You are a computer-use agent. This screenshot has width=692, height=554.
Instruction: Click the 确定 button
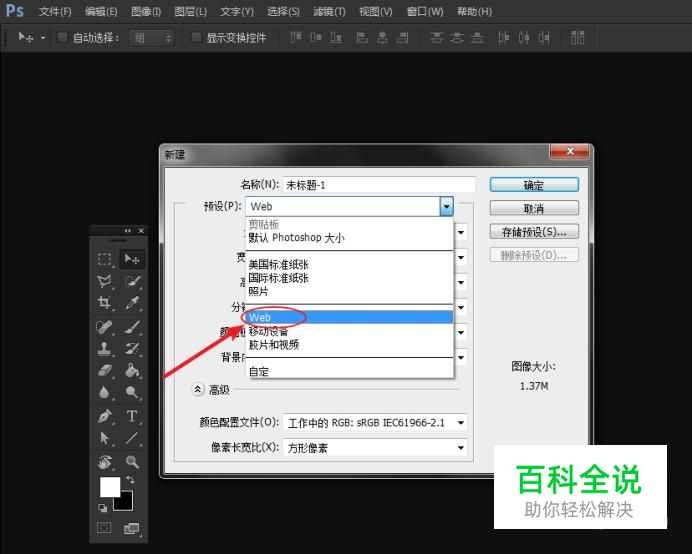(534, 185)
